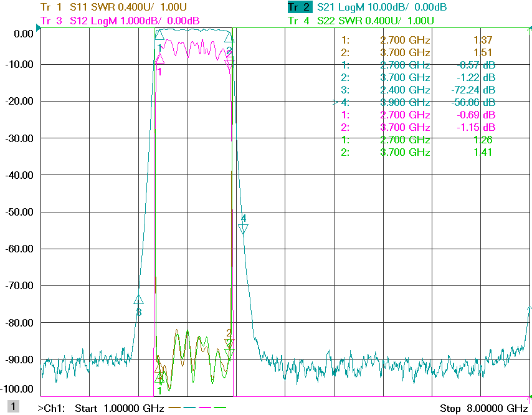Click teal marker 1 triangle at passband top
Image resolution: width=532 pixels, height=415 pixels.
[x=159, y=34]
